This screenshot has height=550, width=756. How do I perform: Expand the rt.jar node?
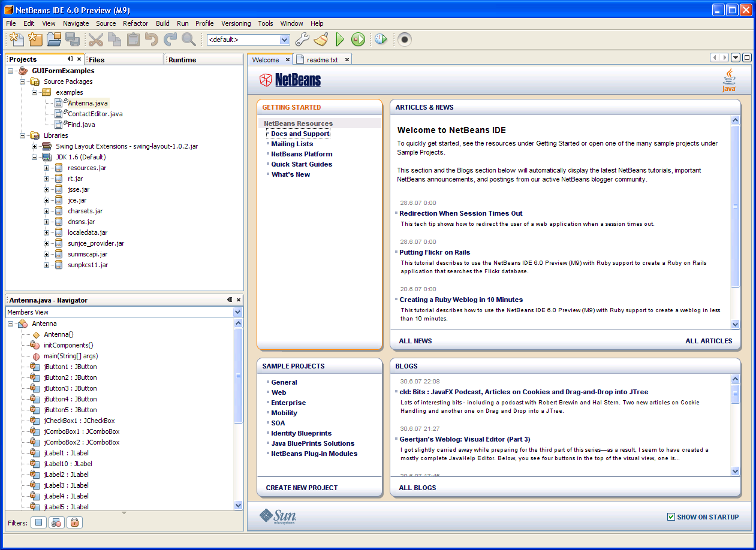click(x=47, y=179)
